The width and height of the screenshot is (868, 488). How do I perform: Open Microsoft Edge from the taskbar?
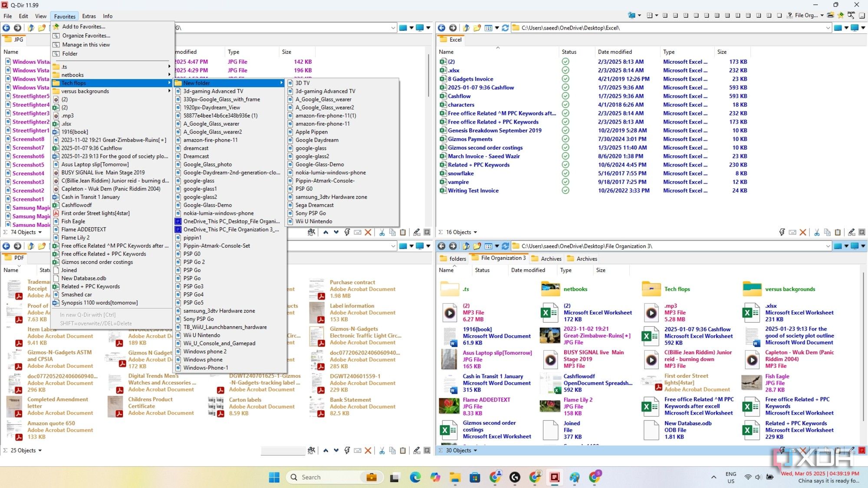415,477
